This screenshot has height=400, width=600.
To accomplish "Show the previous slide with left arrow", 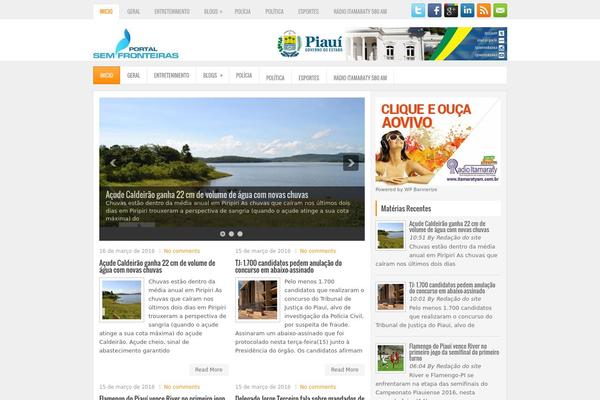I will pos(113,163).
